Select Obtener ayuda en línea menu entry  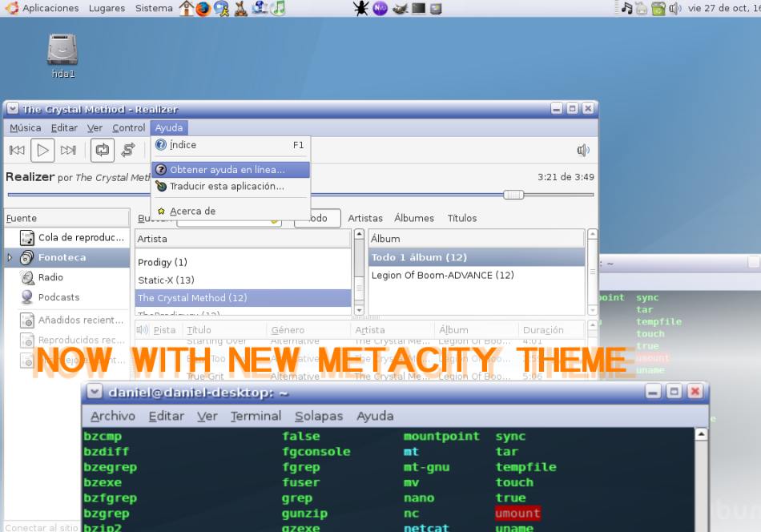(x=231, y=170)
